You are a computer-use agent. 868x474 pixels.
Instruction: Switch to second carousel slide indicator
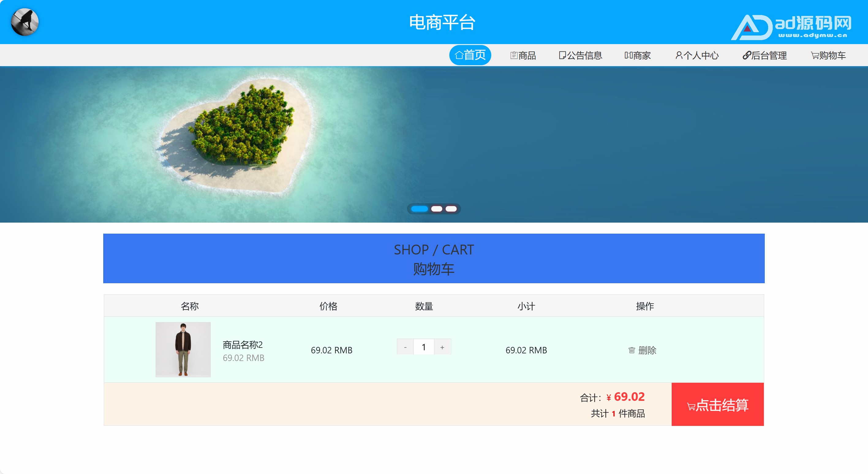click(437, 209)
